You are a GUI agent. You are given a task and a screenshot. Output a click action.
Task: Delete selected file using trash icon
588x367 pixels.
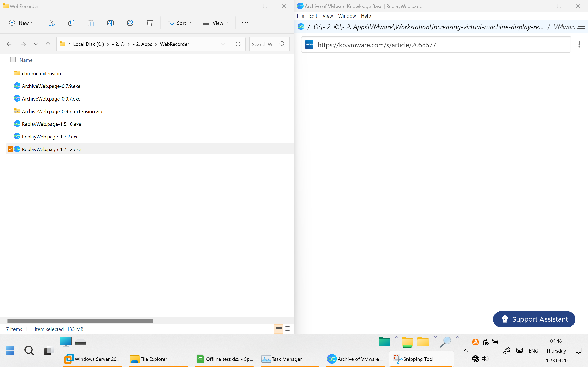(x=150, y=23)
